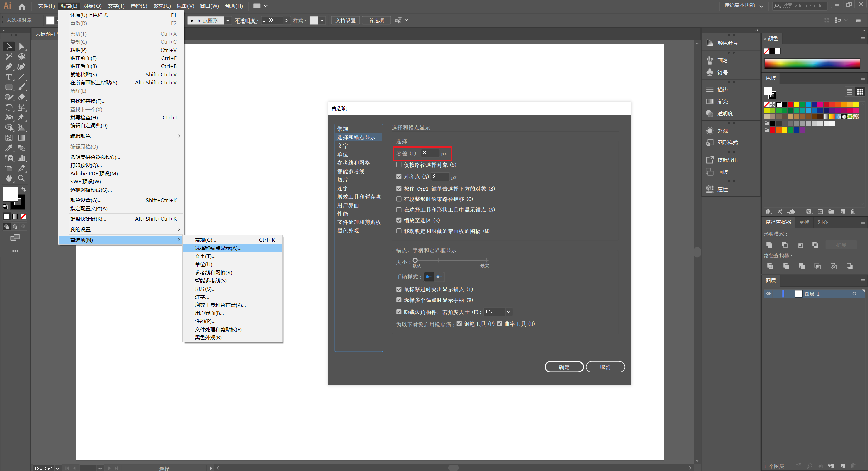Select 用户界面 in preferences category list
868x471 pixels.
(348, 205)
